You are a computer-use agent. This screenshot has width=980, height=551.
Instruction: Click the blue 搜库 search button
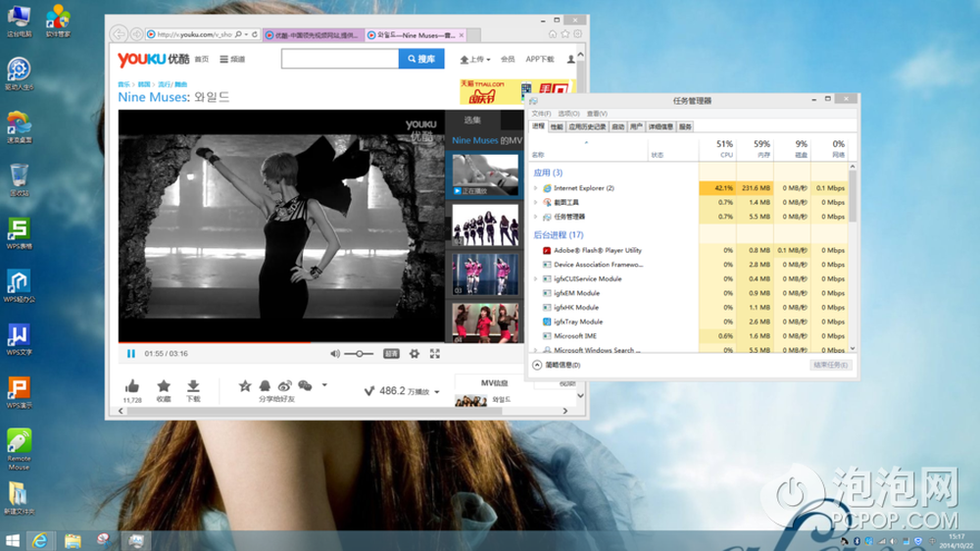pyautogui.click(x=421, y=59)
